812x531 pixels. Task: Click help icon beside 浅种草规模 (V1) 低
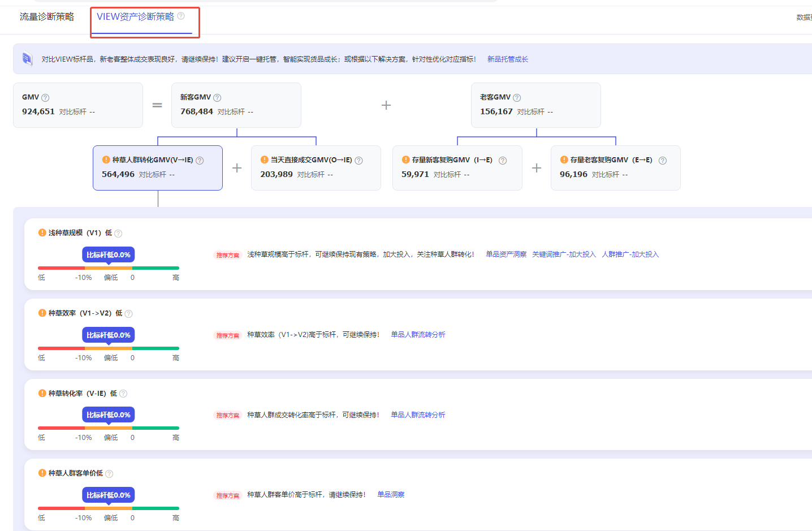pos(118,234)
